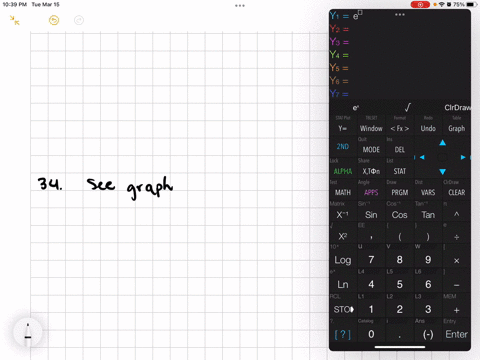Image resolution: width=480 pixels, height=360 pixels.
Task: Select the red Y2 = equation line
Action: 400,29
